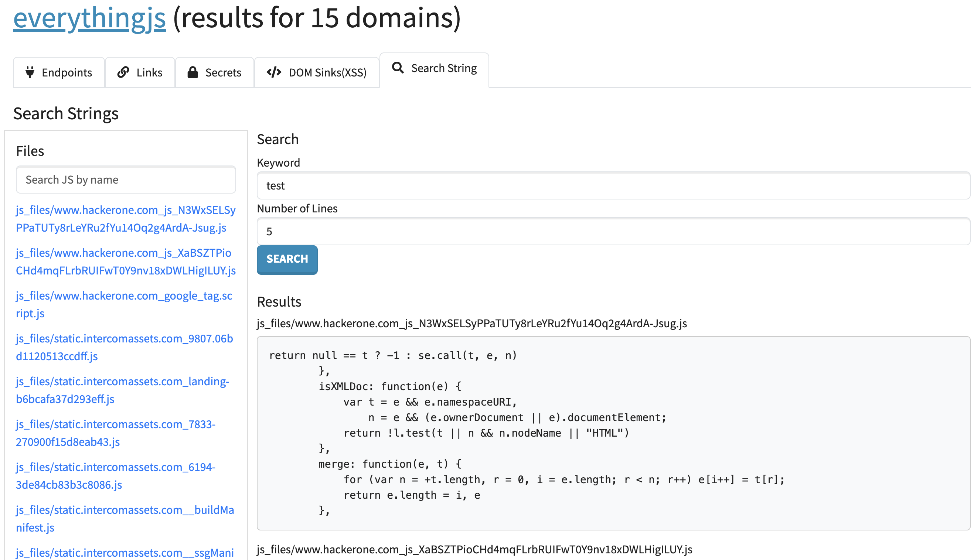Image resolution: width=974 pixels, height=560 pixels.
Task: Click the second result filename ending HigILUY.js
Action: pyautogui.click(x=475, y=549)
